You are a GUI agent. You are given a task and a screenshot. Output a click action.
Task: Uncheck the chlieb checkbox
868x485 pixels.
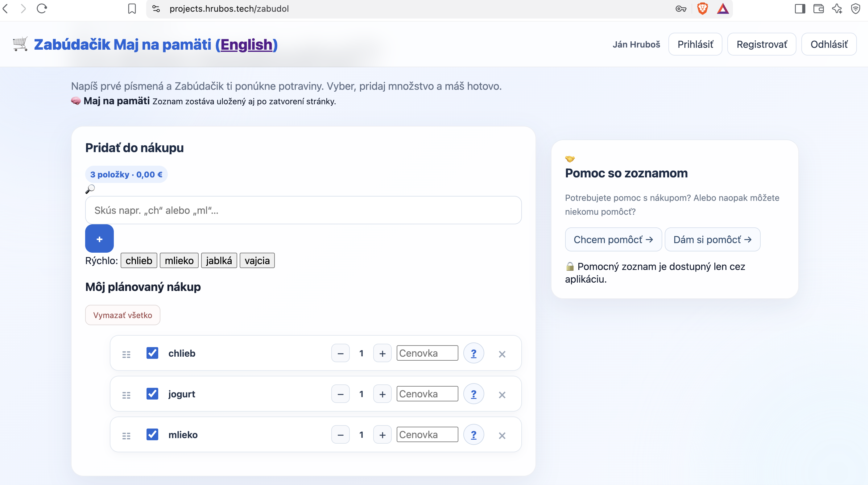(x=152, y=353)
